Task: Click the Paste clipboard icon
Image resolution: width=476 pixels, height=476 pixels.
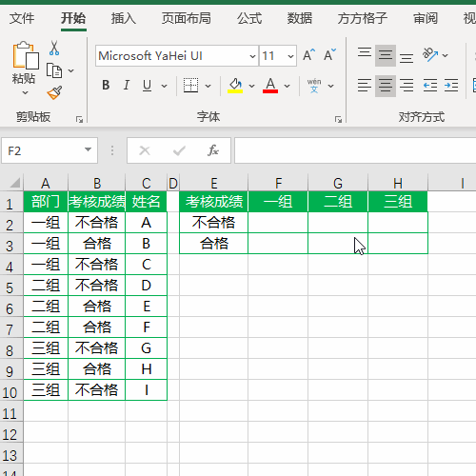Action: tap(26, 55)
